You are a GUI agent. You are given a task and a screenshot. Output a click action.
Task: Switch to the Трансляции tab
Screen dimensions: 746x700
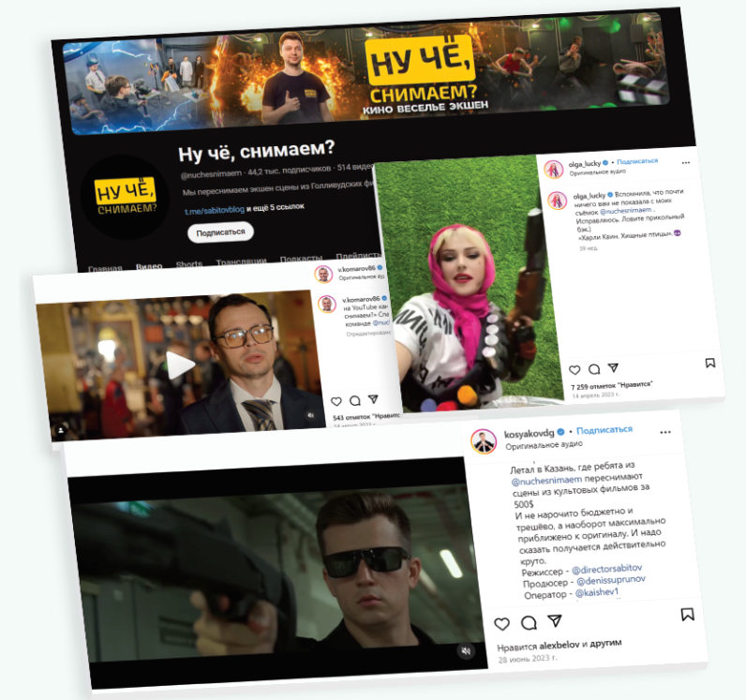[241, 261]
